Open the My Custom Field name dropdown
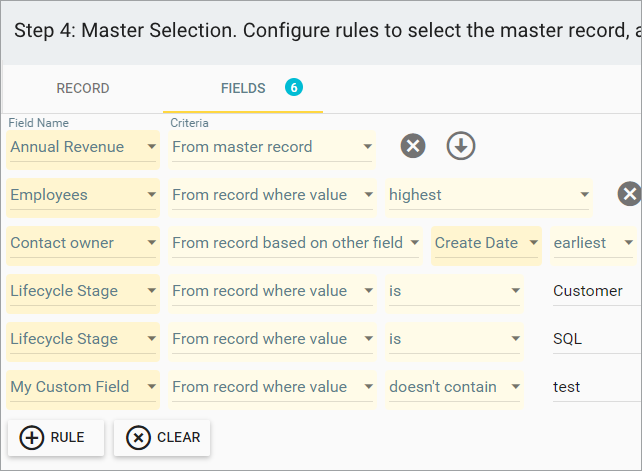Viewport: 642px width, 471px height. click(x=82, y=387)
